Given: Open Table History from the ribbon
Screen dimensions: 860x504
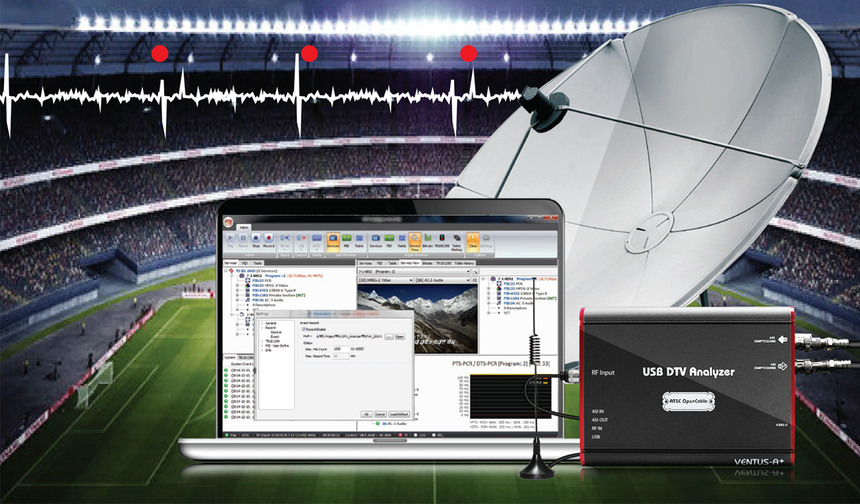Looking at the screenshot, I should [x=457, y=242].
